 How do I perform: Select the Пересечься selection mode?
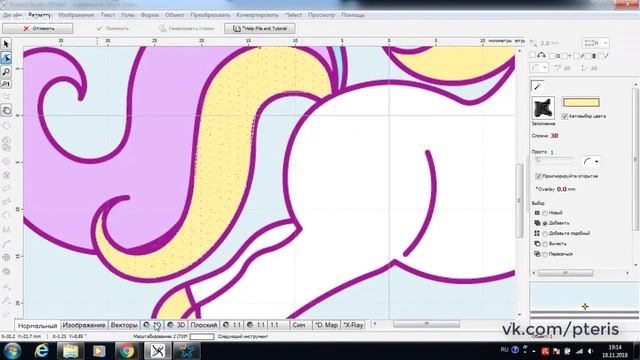tap(545, 254)
